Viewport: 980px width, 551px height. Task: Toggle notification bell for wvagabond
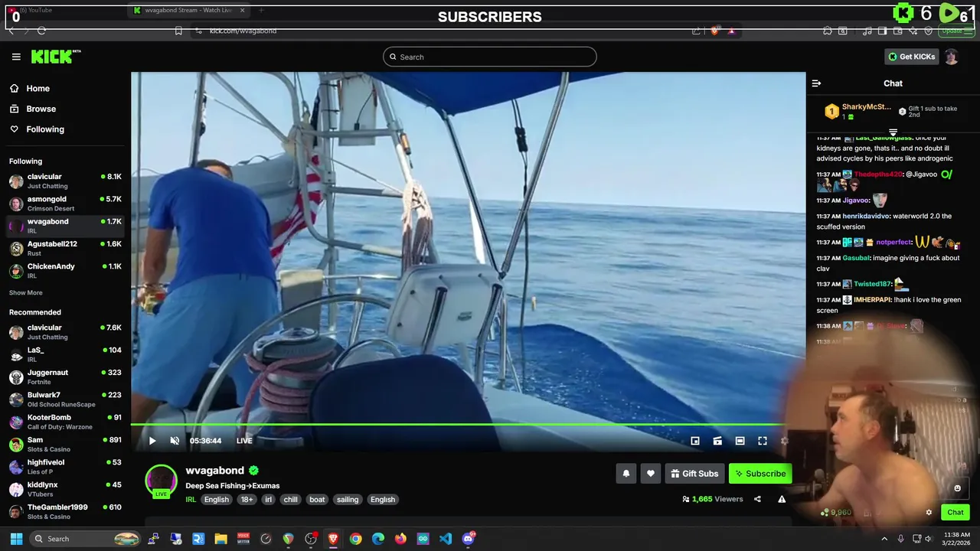pyautogui.click(x=626, y=474)
